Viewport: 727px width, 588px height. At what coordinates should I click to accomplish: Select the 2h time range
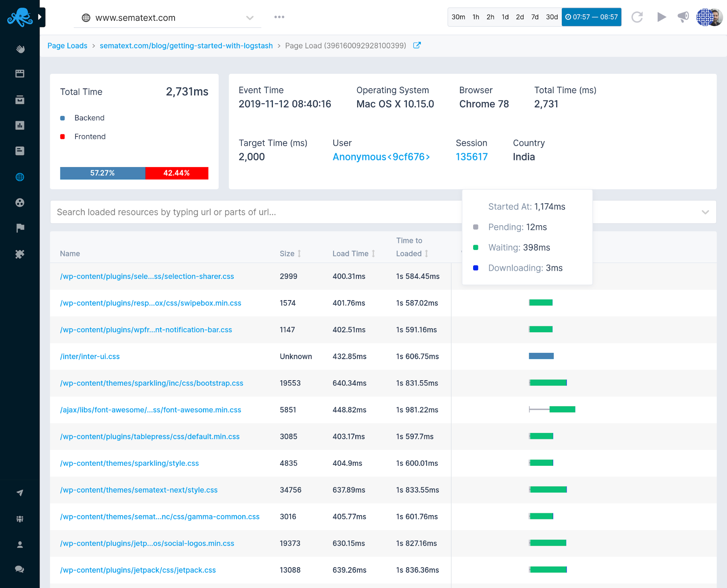pyautogui.click(x=490, y=17)
